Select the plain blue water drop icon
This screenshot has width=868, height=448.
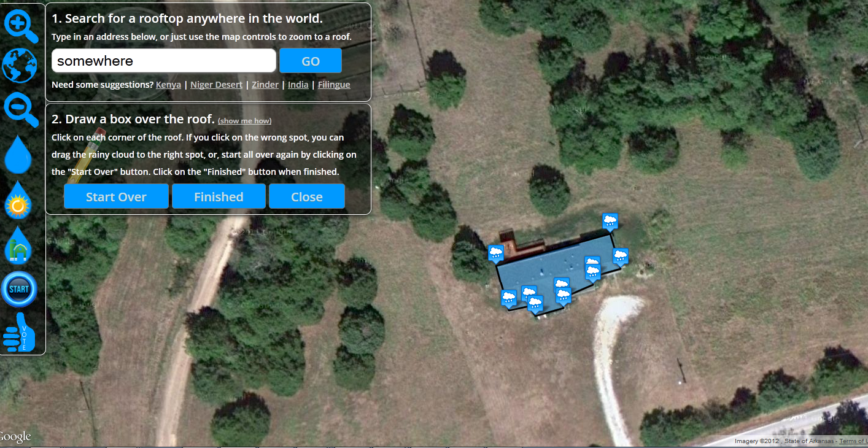18,153
